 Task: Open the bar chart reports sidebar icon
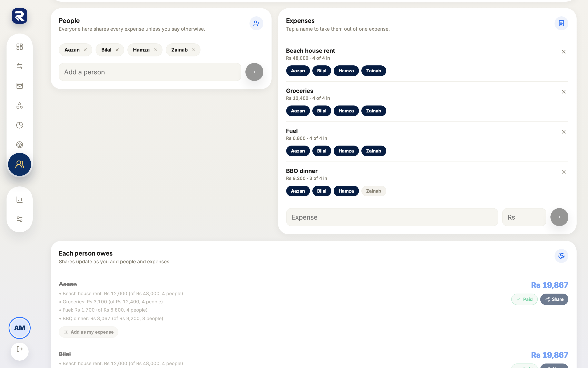coord(19,200)
